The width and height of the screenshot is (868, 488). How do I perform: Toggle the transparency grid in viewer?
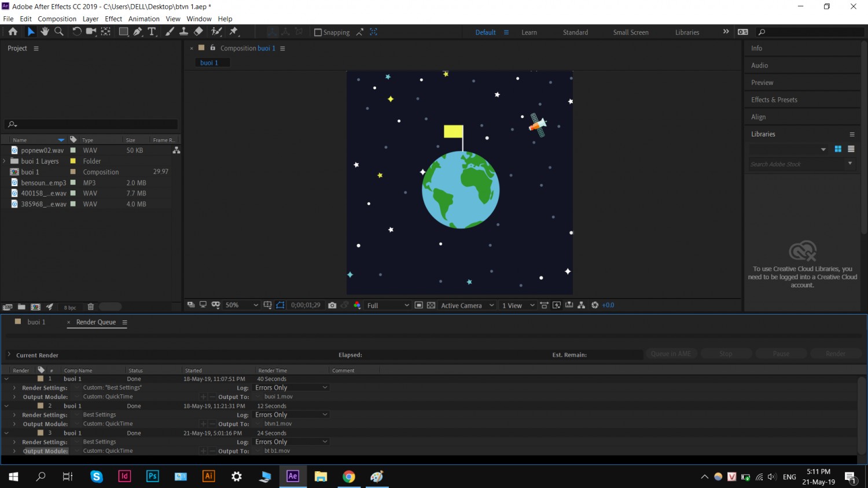click(x=431, y=305)
